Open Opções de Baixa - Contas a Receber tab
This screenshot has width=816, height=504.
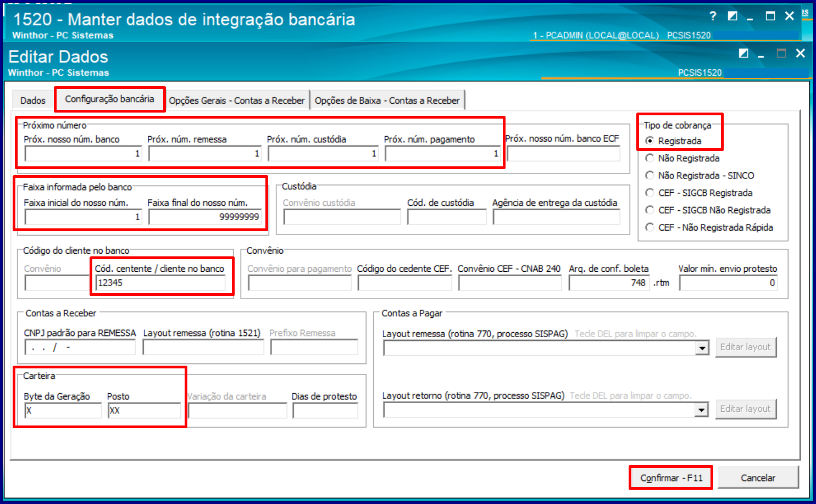(387, 100)
